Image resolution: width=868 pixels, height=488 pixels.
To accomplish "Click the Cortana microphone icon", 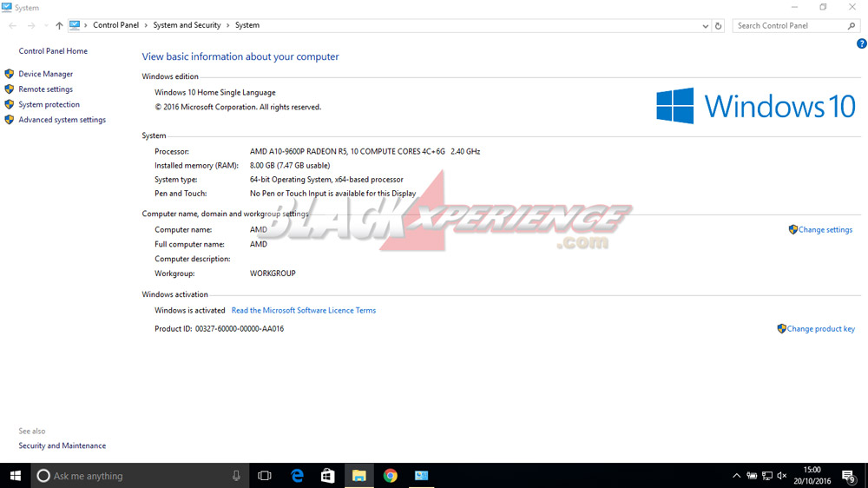I will pyautogui.click(x=236, y=476).
